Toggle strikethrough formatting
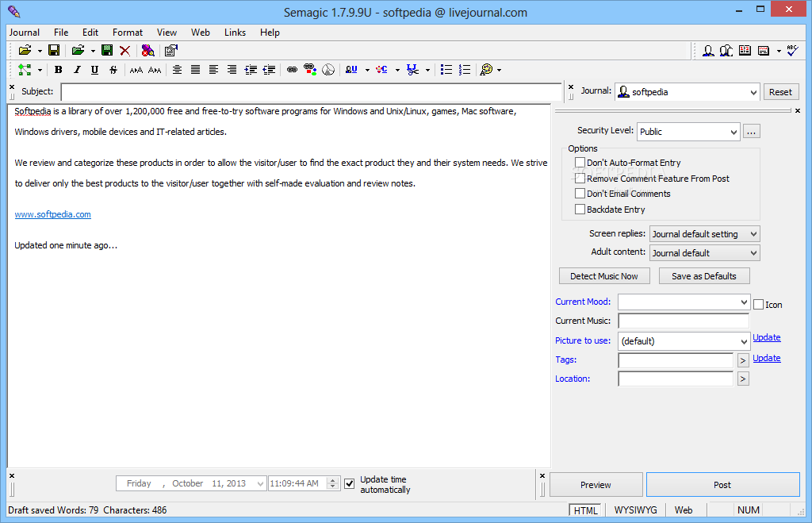Screen dimensions: 812x523 pos(113,70)
